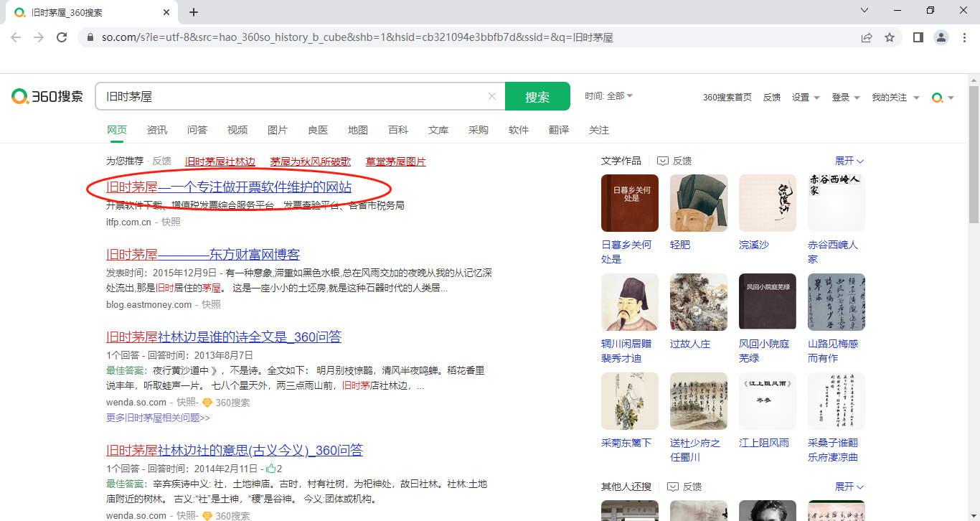
Task: Open the 过故人庄 painting thumbnail
Action: (x=699, y=301)
